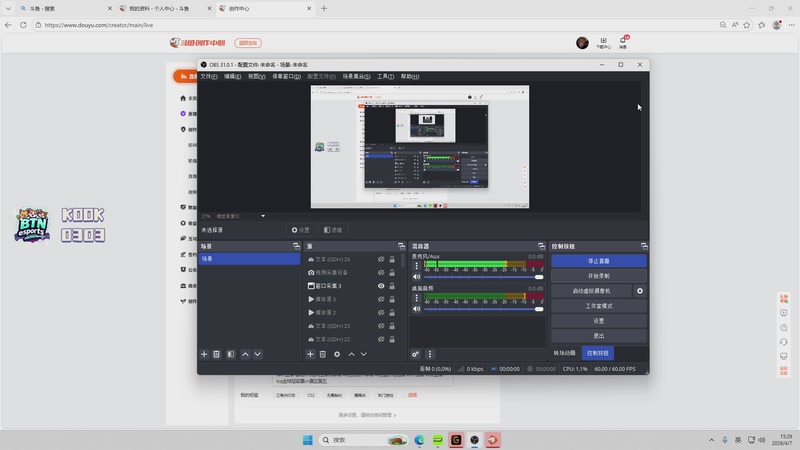This screenshot has height=450, width=800.
Task: Mute the 桌面音频 audio channel
Action: point(416,309)
